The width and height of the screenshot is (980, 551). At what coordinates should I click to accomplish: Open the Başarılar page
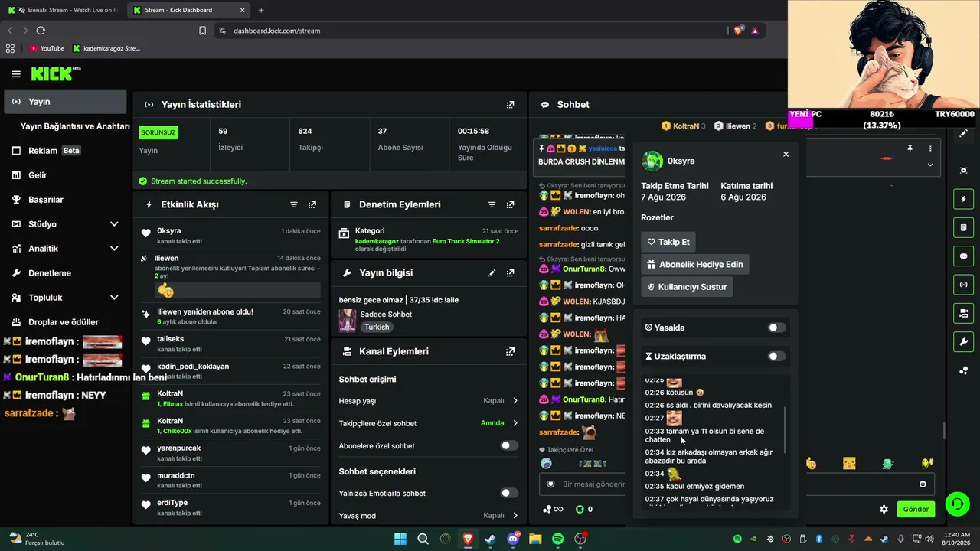point(64,200)
